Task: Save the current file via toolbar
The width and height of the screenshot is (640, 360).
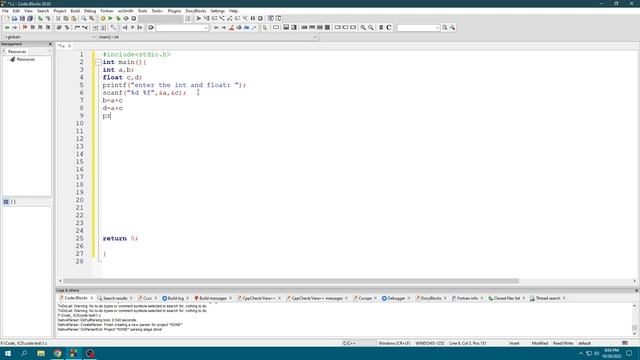Action: (22, 18)
